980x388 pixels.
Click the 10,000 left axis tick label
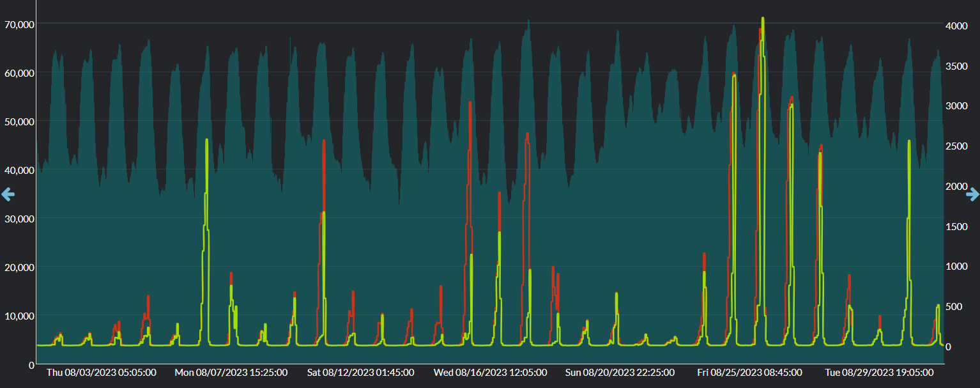(x=17, y=316)
